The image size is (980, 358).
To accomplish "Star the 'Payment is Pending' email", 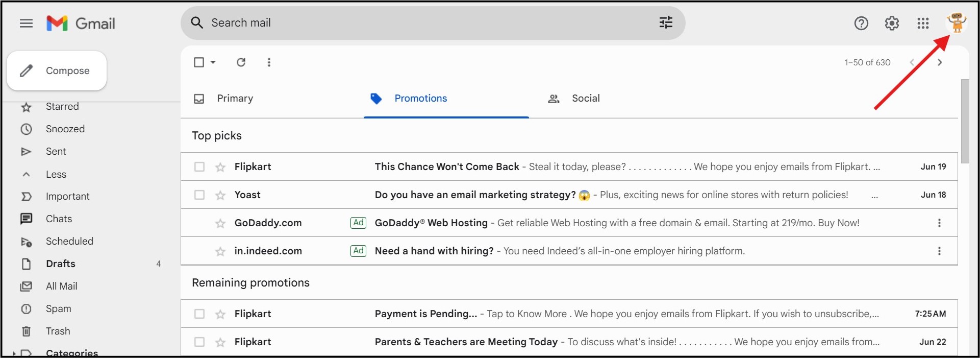I will point(220,314).
